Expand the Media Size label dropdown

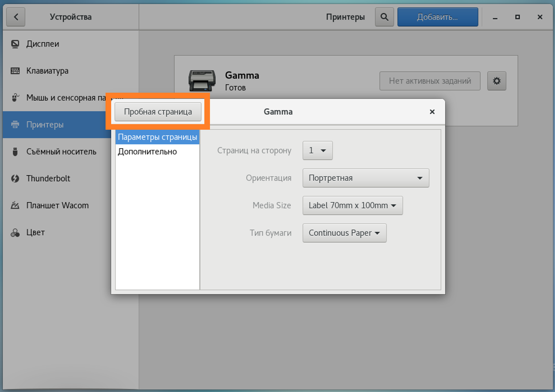tap(352, 205)
